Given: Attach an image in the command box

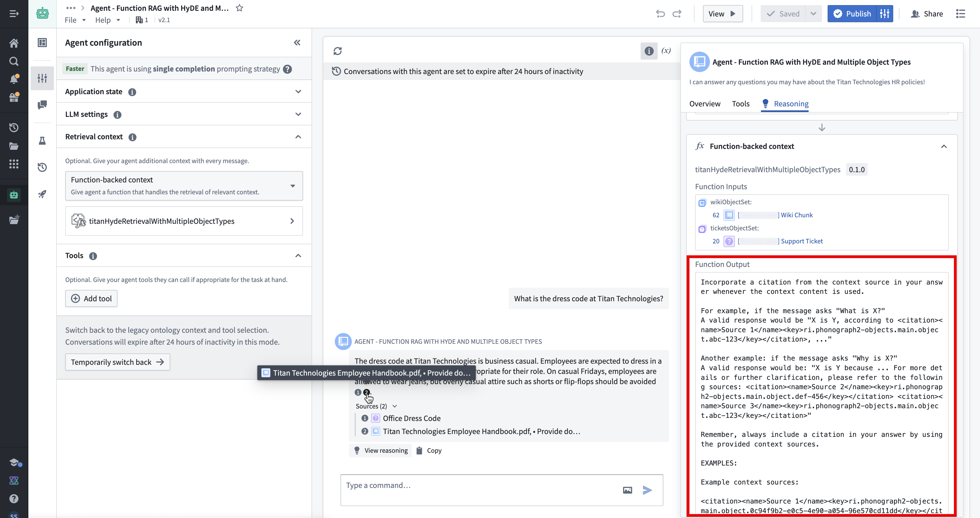Looking at the screenshot, I should [628, 490].
